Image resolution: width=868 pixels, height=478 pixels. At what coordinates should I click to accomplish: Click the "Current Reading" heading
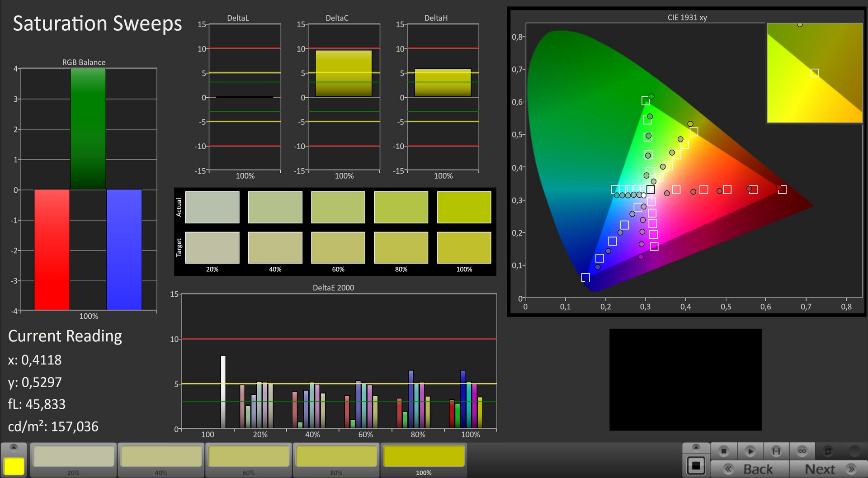coord(65,336)
